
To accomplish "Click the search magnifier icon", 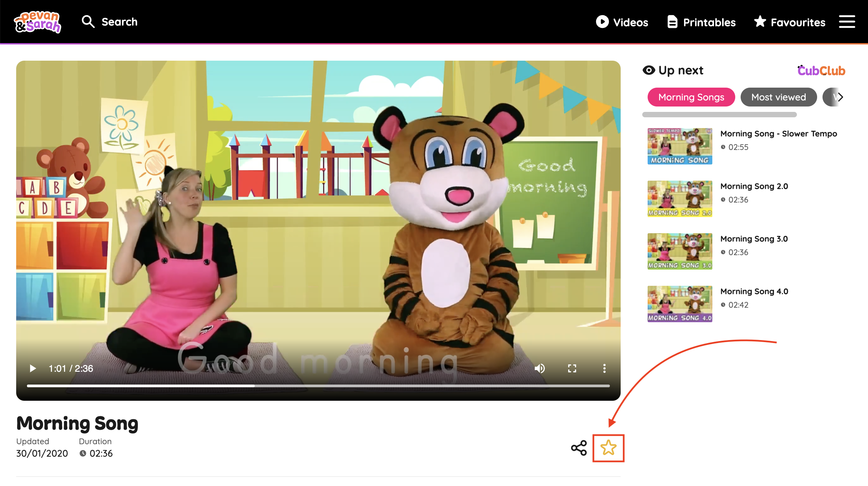I will point(88,22).
